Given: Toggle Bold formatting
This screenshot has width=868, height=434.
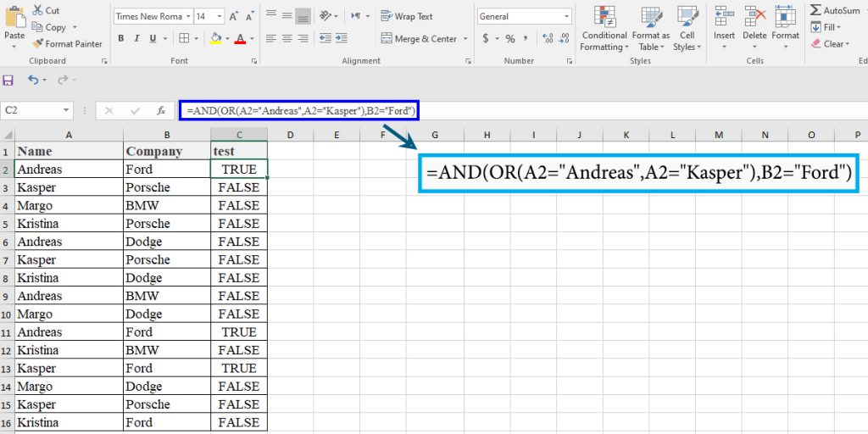Looking at the screenshot, I should pyautogui.click(x=120, y=38).
